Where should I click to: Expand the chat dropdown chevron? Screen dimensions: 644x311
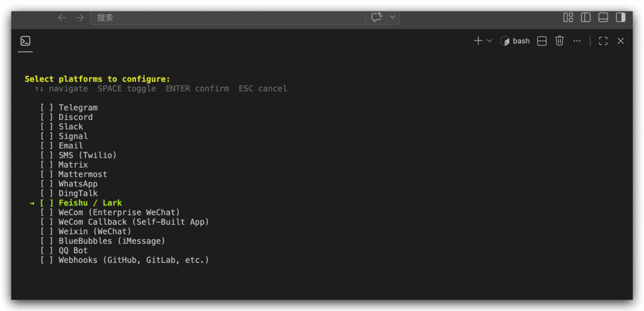coord(392,17)
